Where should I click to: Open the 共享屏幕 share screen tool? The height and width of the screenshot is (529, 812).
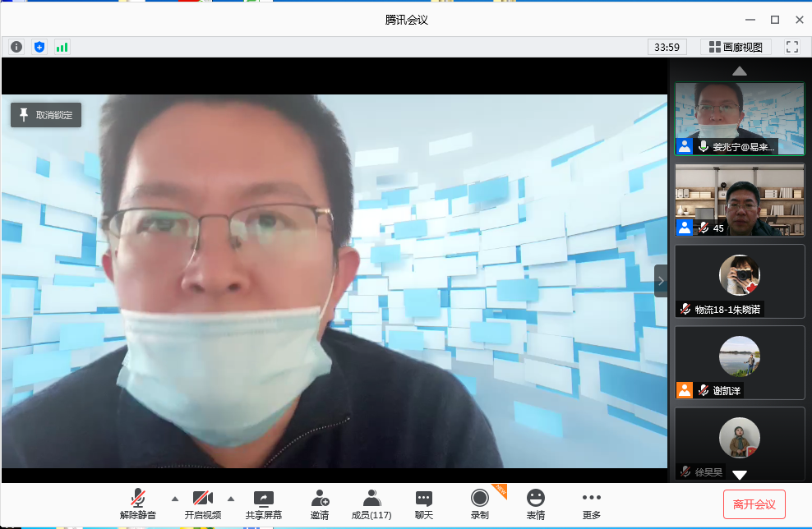click(263, 504)
